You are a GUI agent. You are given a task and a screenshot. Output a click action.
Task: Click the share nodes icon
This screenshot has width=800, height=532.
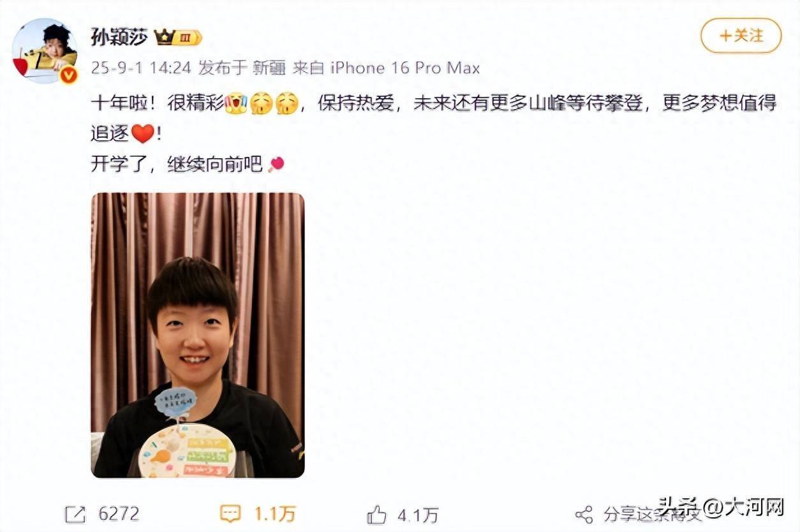click(584, 515)
